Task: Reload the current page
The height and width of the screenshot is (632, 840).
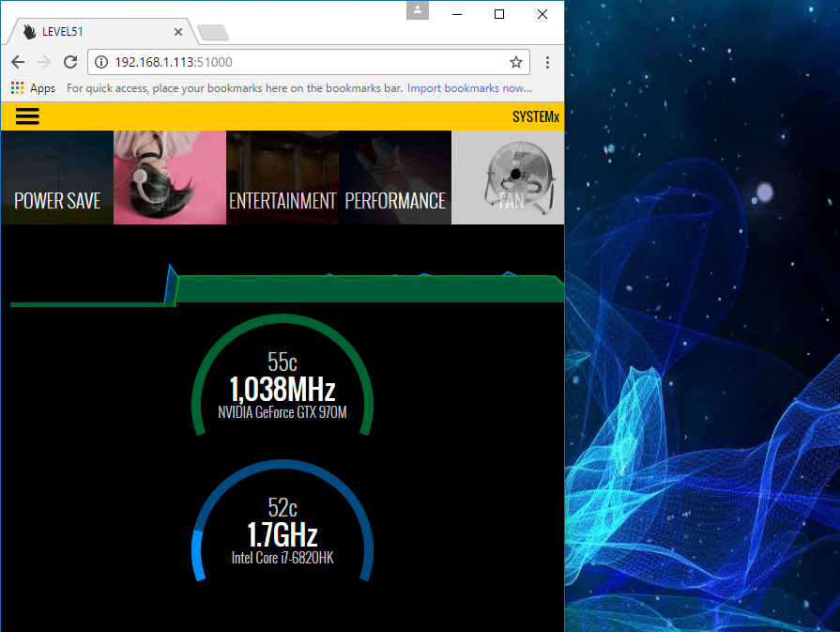Action: click(69, 62)
